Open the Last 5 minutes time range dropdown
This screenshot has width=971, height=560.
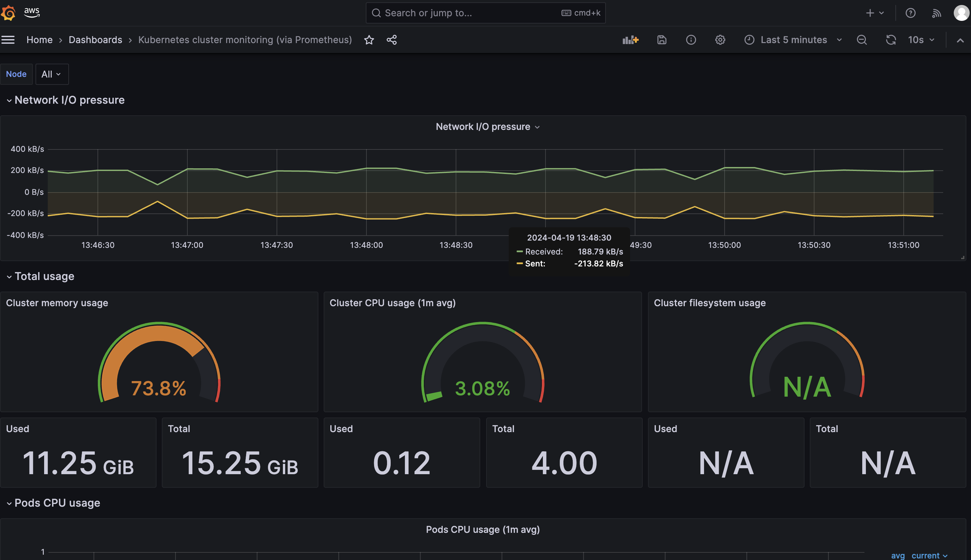coord(793,40)
